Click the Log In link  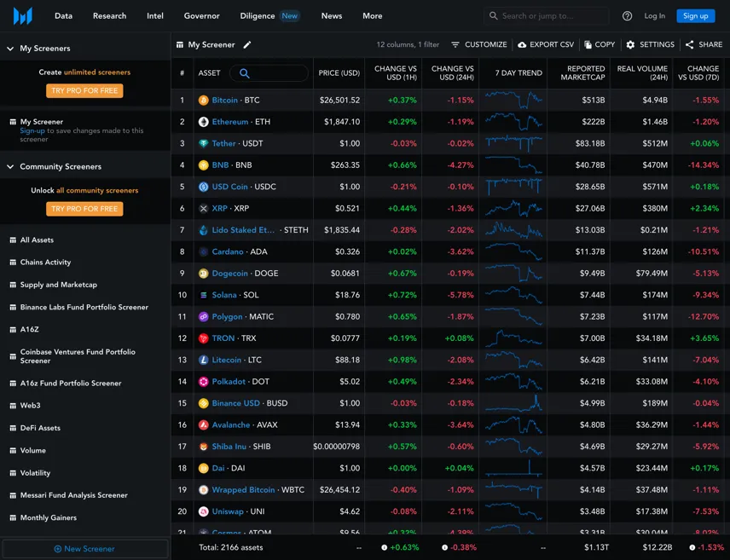655,16
